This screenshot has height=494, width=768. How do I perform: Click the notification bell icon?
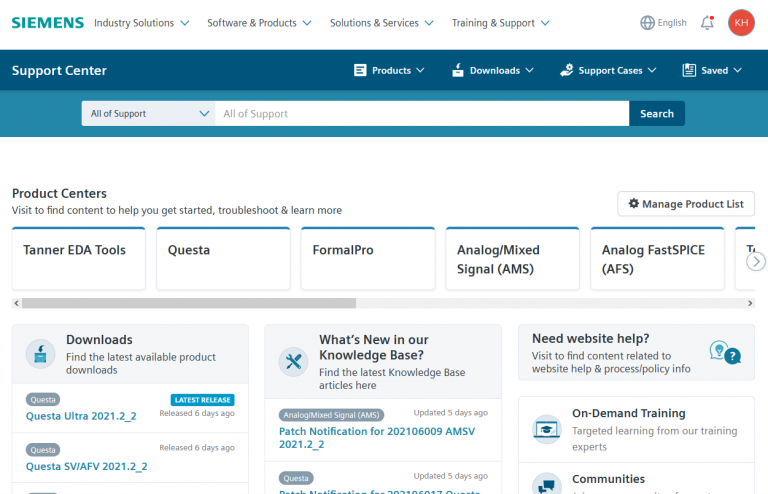click(708, 22)
